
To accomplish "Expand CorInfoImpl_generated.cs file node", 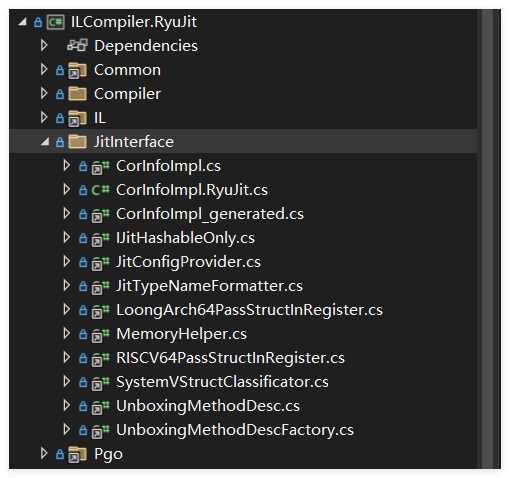I will pyautogui.click(x=67, y=213).
